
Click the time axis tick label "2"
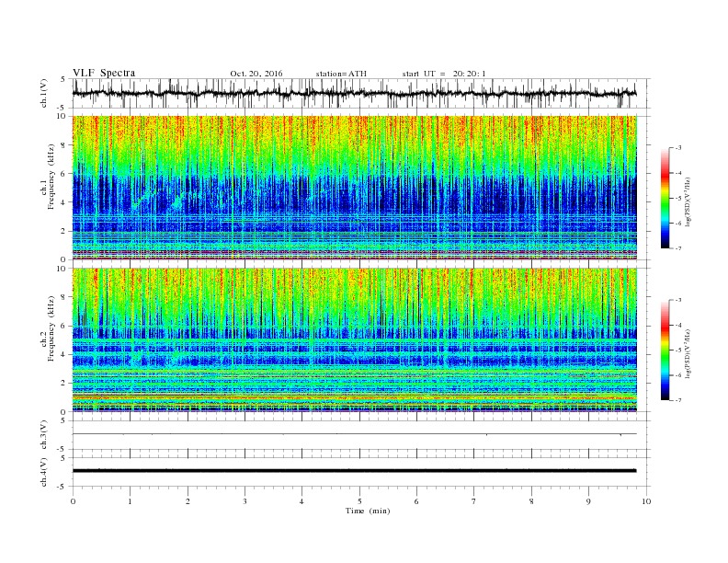pyautogui.click(x=188, y=501)
